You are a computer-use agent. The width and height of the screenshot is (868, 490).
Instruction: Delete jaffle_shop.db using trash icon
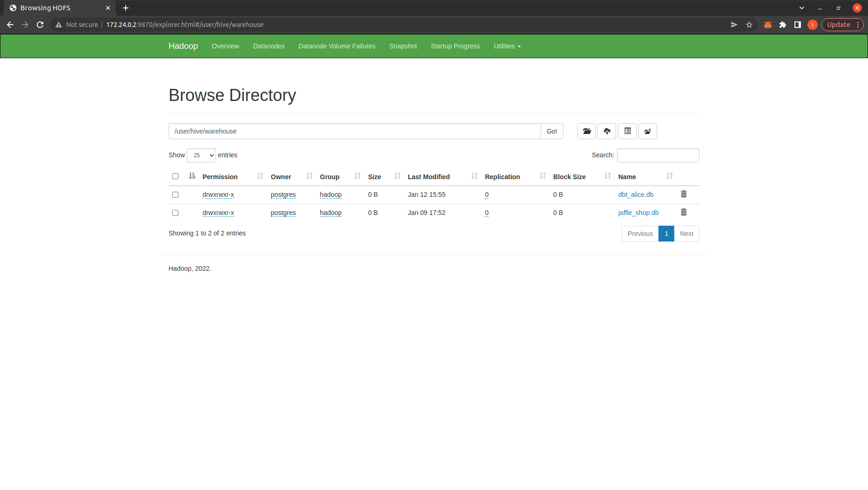[684, 212]
